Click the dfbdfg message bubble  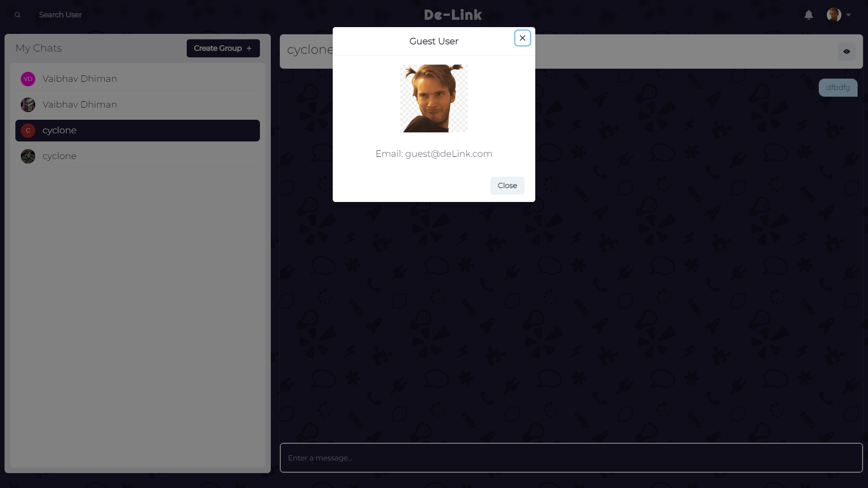837,88
